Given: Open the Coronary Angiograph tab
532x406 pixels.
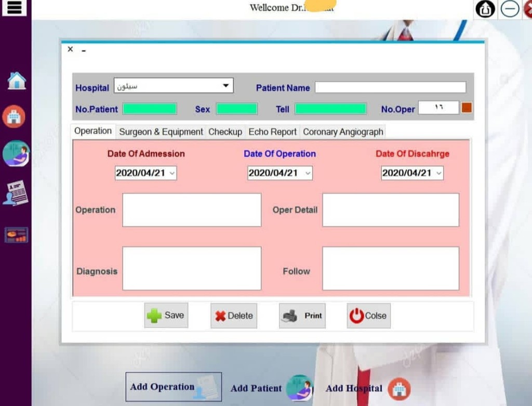Looking at the screenshot, I should click(x=343, y=132).
